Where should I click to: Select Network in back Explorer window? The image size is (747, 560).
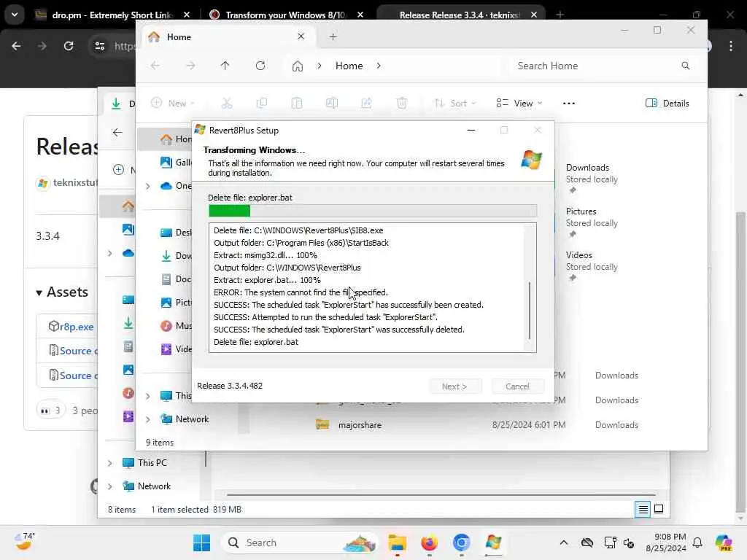click(x=147, y=486)
